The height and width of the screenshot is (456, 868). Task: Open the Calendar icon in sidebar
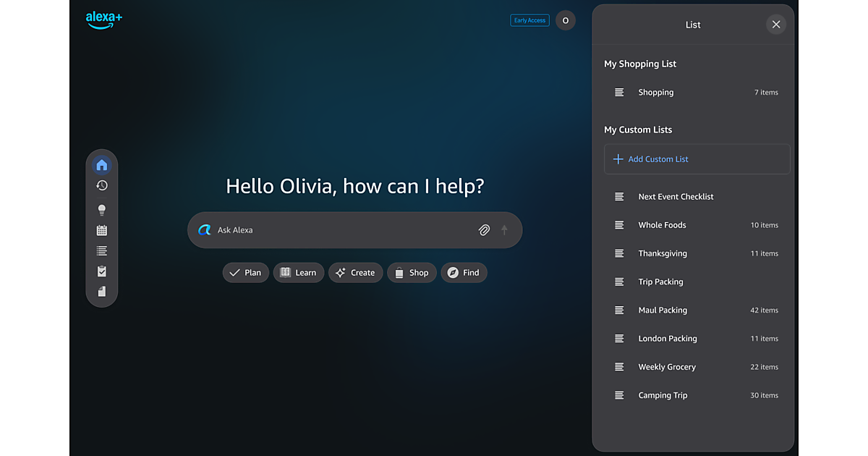(x=102, y=230)
